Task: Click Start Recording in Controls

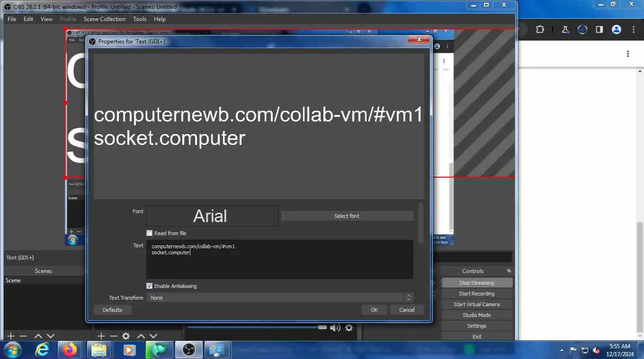Action: coord(476,294)
